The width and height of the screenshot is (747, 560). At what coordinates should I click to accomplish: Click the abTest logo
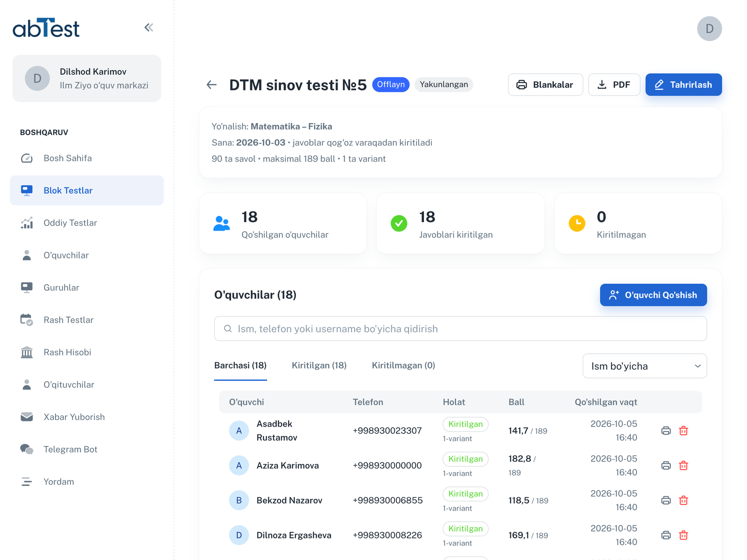point(46,28)
